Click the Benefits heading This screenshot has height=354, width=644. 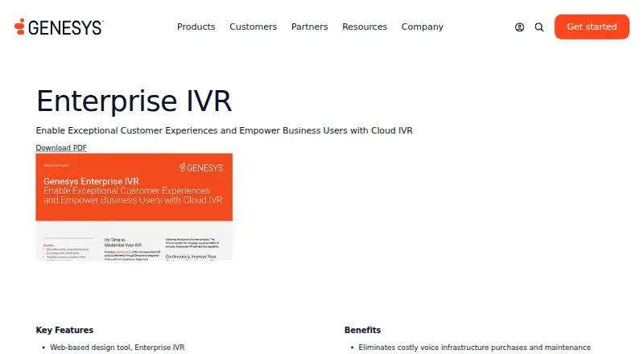point(362,330)
